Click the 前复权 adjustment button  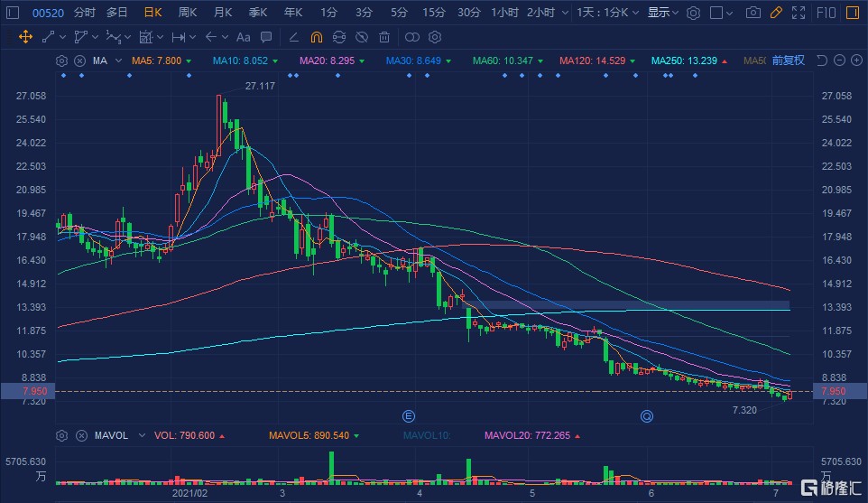point(788,61)
